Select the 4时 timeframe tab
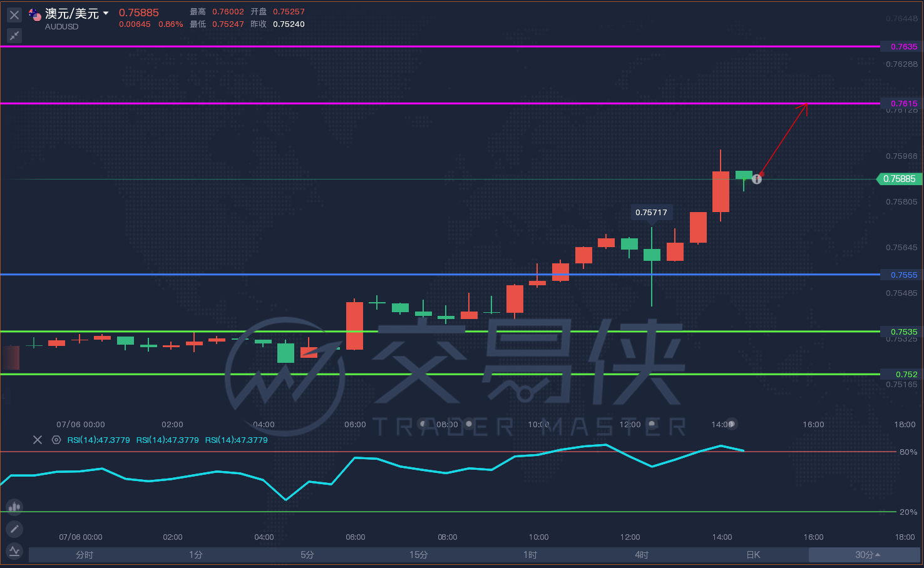The image size is (924, 568). pyautogui.click(x=642, y=555)
